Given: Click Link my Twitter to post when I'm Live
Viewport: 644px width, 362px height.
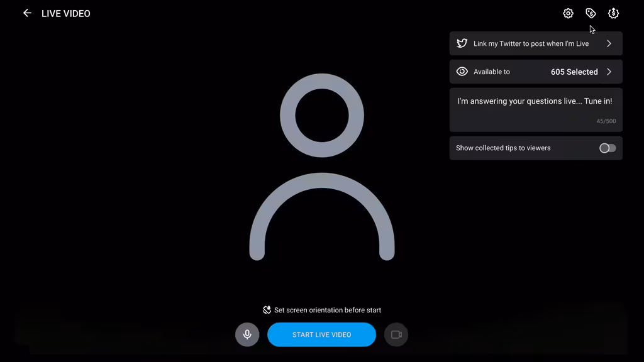Looking at the screenshot, I should (536, 43).
